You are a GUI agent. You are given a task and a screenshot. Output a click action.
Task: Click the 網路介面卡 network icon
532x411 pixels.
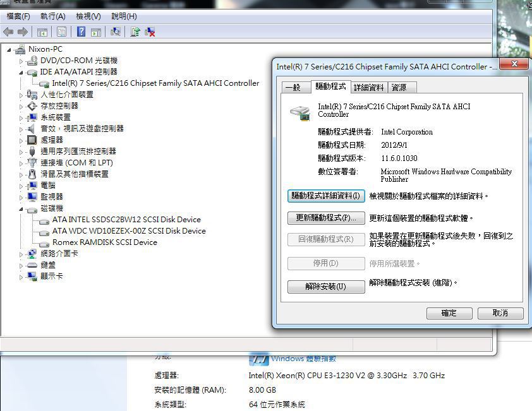click(x=32, y=254)
